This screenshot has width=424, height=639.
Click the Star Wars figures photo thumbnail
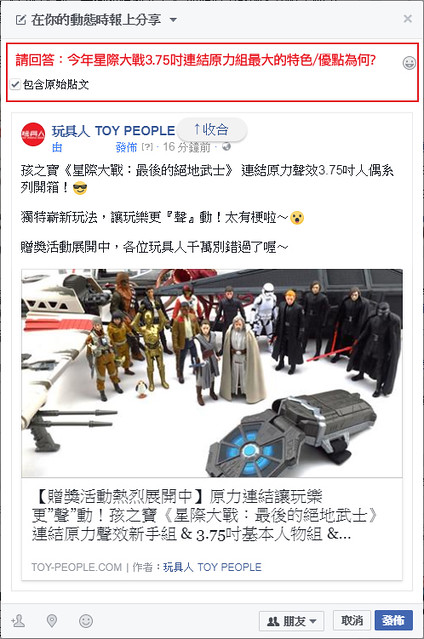tap(212, 373)
